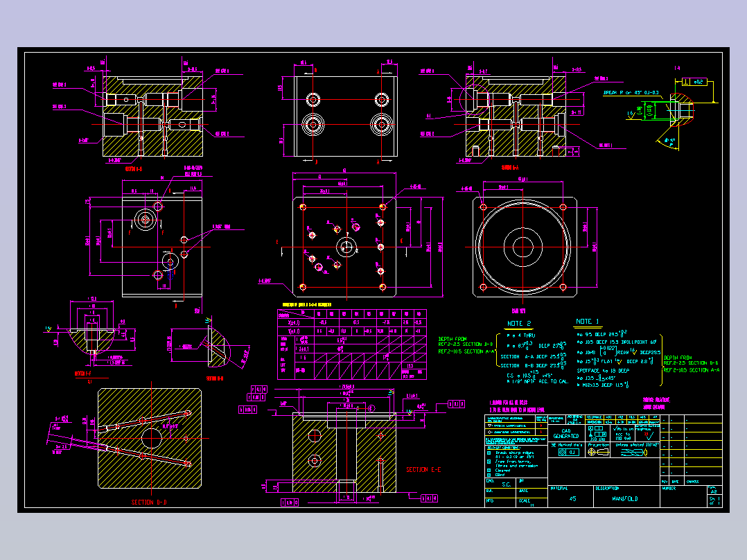Select the 'NOTE 1' heading

click(588, 321)
